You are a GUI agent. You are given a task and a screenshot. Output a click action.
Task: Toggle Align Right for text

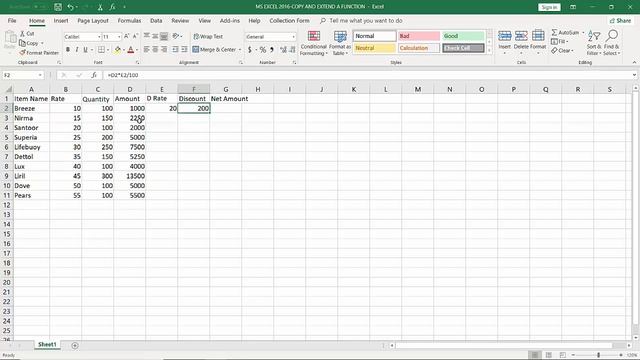pos(164,49)
